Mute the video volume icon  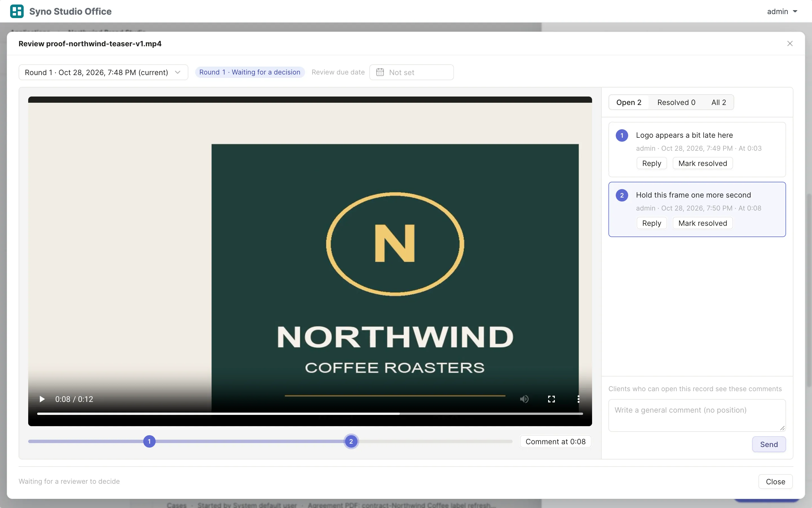(x=524, y=399)
